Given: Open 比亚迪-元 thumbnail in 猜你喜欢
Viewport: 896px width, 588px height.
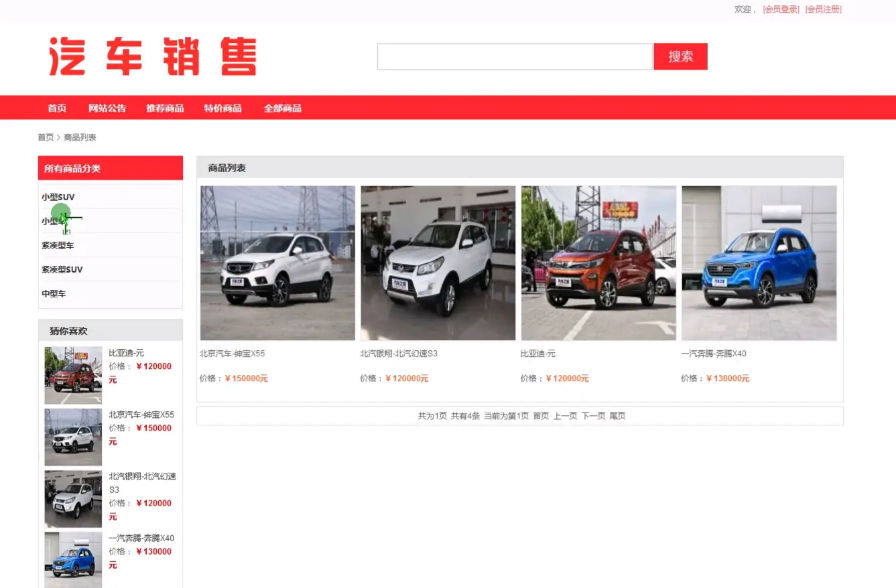Looking at the screenshot, I should pyautogui.click(x=73, y=375).
